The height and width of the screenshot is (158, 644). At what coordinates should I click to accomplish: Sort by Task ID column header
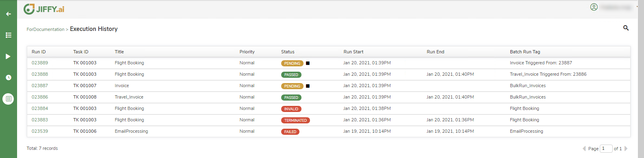click(x=81, y=52)
